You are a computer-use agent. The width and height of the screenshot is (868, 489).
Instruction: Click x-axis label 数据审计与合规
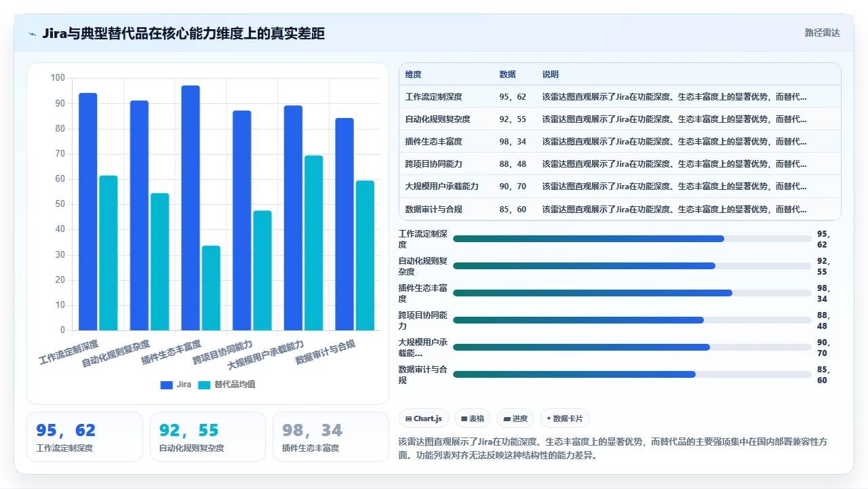(325, 352)
